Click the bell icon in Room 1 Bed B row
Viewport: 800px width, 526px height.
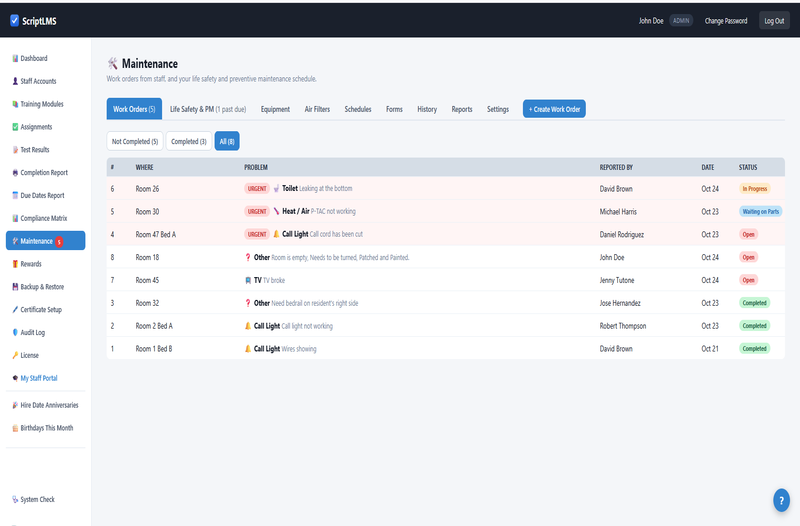[248, 348]
